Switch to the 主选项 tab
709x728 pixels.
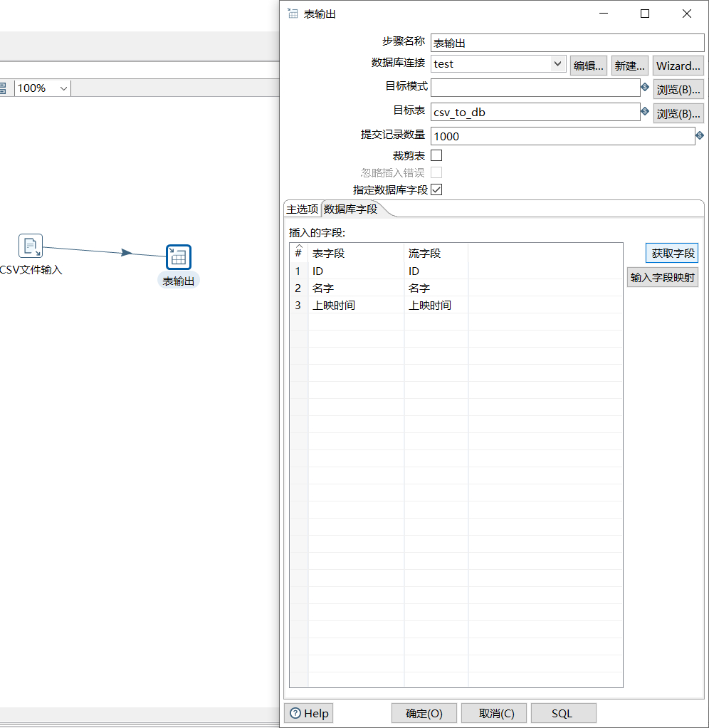click(x=302, y=209)
